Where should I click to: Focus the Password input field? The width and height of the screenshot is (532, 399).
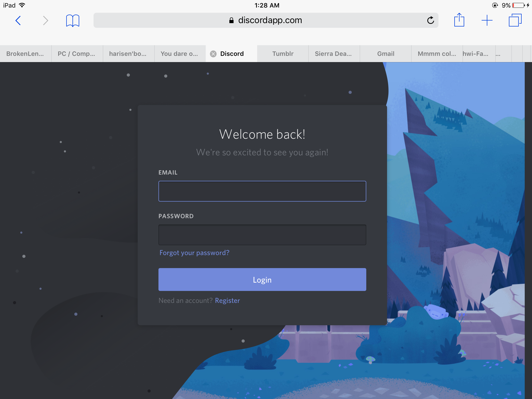click(x=262, y=235)
